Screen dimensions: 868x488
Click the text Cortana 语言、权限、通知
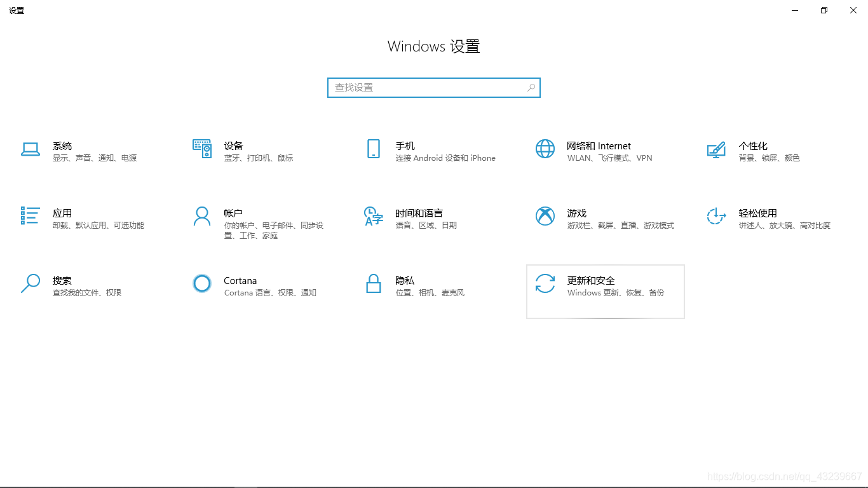click(270, 293)
